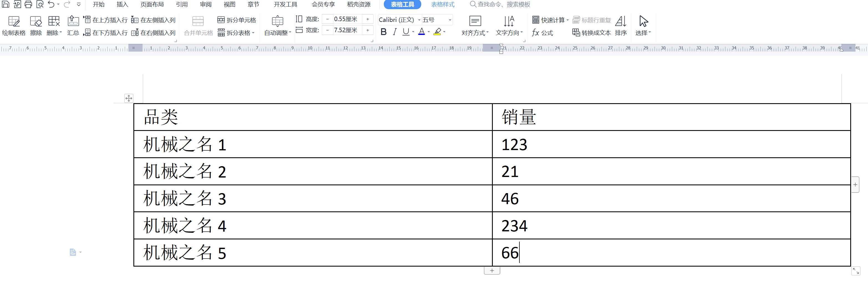The image size is (868, 291).
Task: Open the 会员专享 tab
Action: tap(323, 4)
